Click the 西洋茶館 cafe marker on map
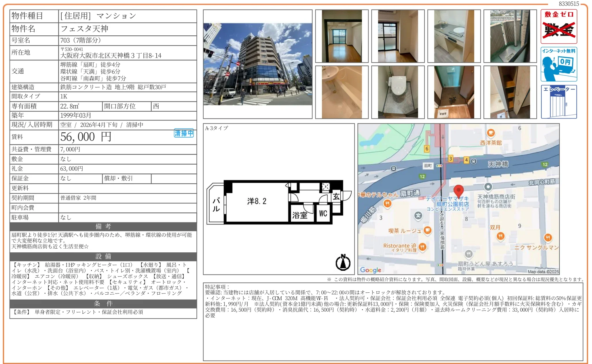This screenshot has height=364, width=592. (491, 133)
